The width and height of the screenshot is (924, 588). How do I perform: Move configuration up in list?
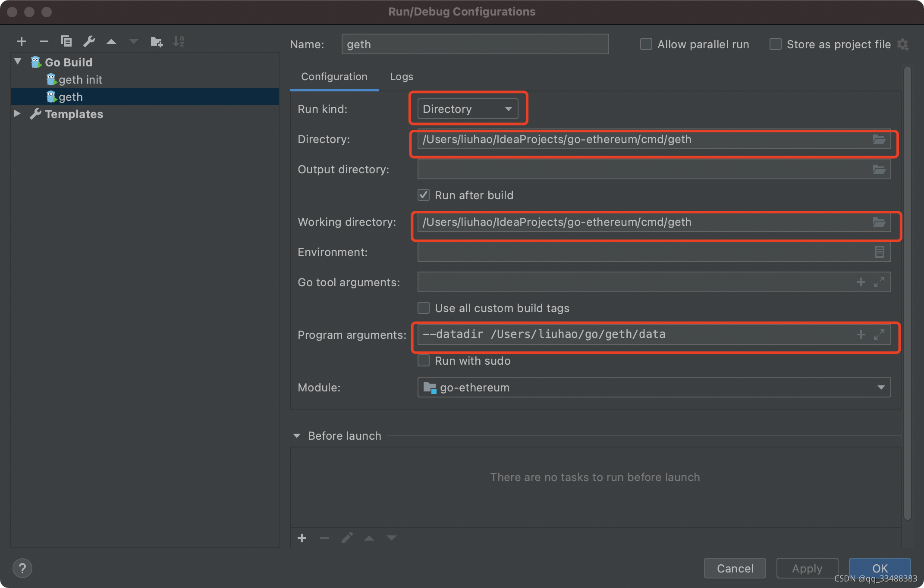(111, 41)
